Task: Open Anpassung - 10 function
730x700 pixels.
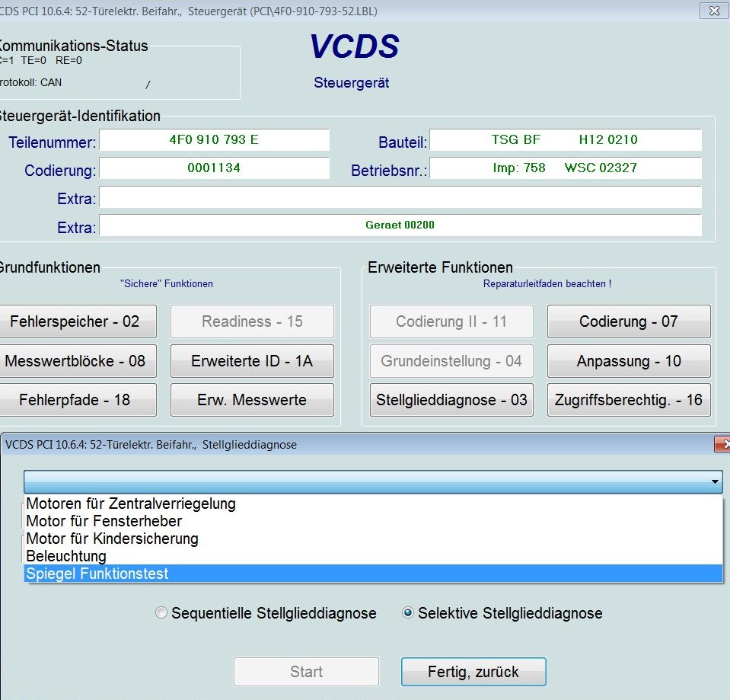Action: tap(629, 361)
